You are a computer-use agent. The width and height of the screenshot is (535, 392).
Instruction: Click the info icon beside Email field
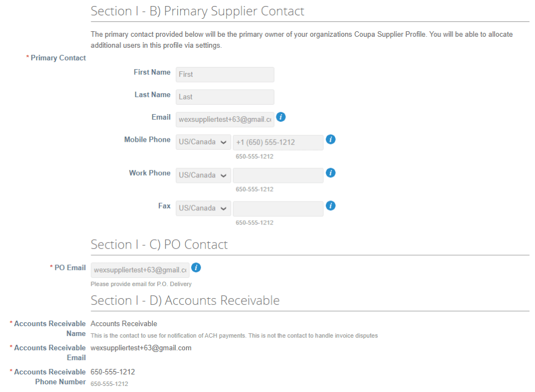tap(281, 117)
